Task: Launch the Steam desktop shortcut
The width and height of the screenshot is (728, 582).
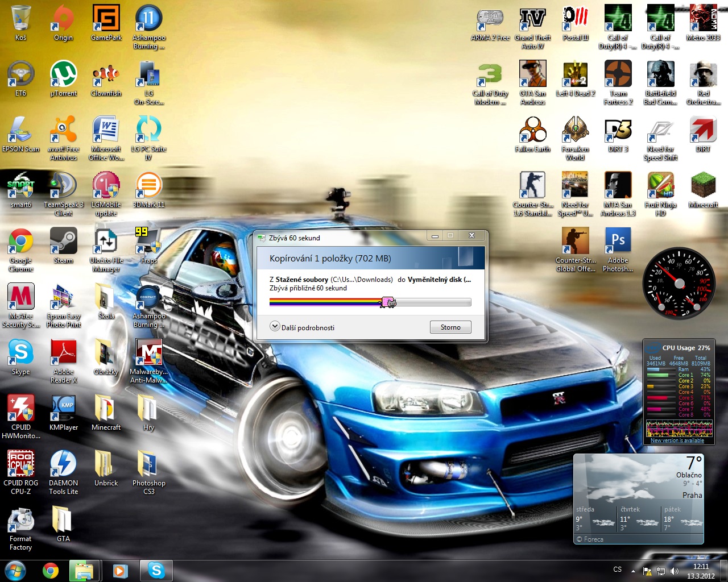Action: tap(64, 246)
